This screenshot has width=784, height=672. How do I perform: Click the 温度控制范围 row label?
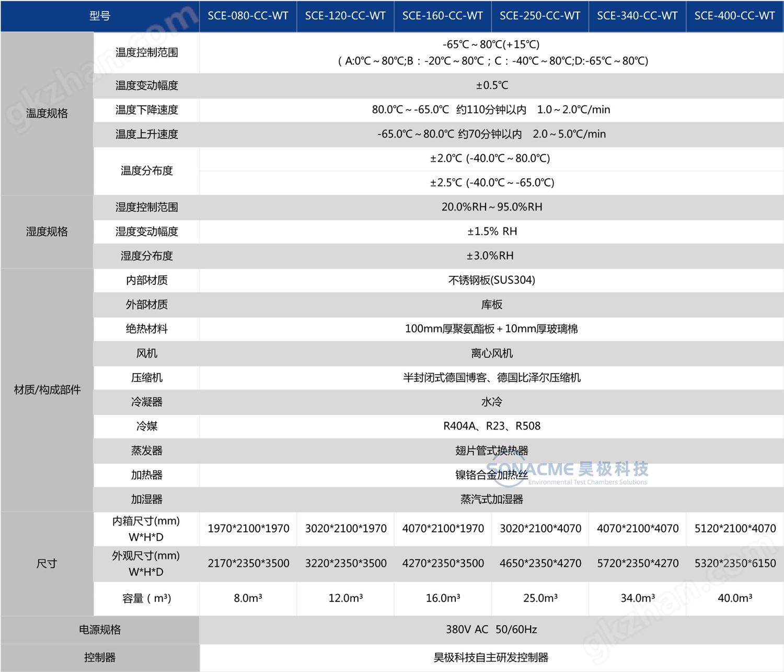(146, 52)
